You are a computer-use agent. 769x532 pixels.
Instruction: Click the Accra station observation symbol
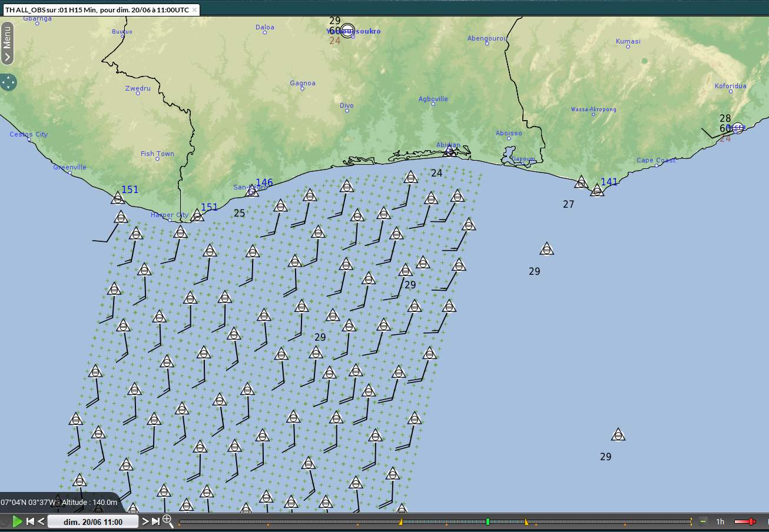pos(737,128)
